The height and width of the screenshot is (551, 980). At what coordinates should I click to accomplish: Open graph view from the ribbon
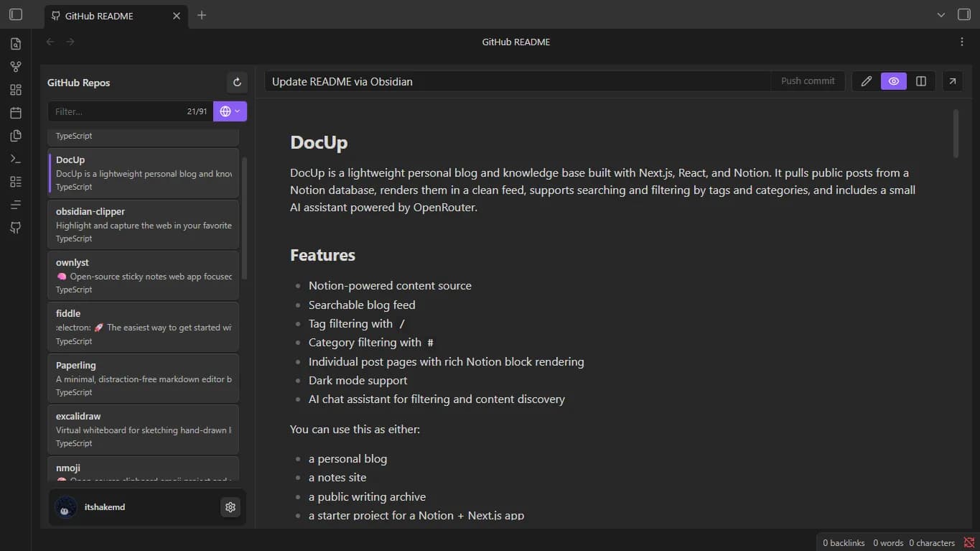point(16,67)
